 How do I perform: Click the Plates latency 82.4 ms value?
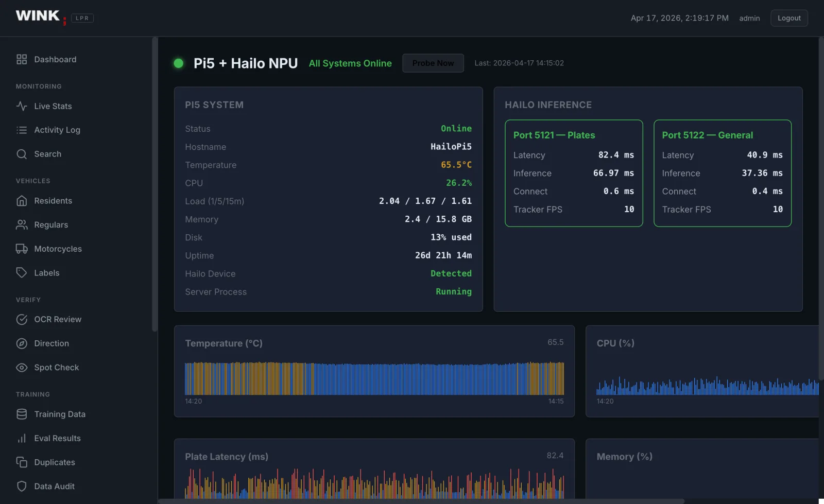coord(616,155)
